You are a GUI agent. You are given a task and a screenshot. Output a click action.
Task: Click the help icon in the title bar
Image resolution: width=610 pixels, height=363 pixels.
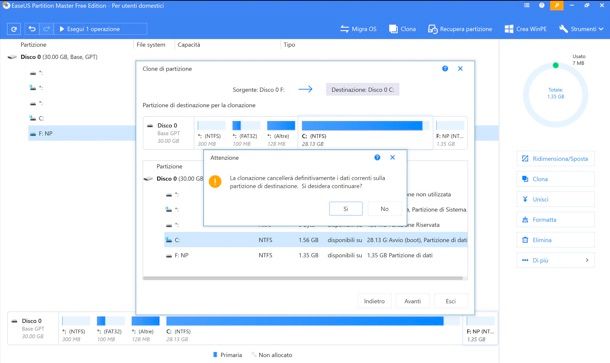click(x=542, y=5)
